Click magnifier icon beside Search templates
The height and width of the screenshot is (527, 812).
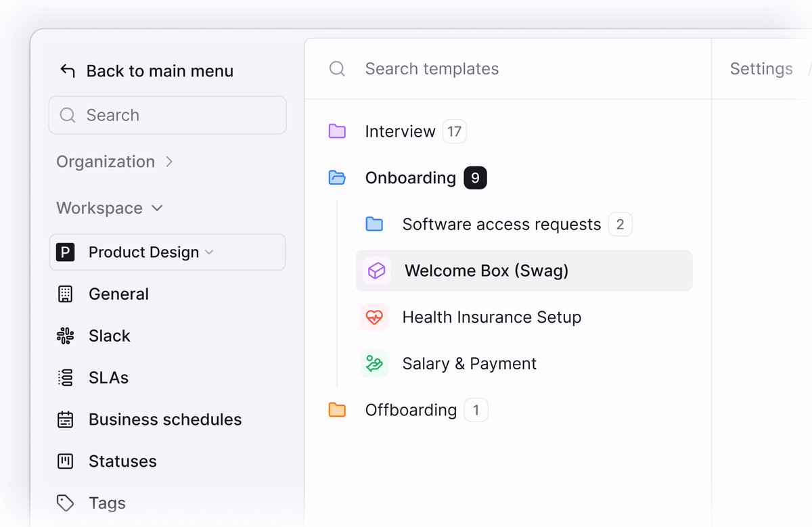pos(337,69)
